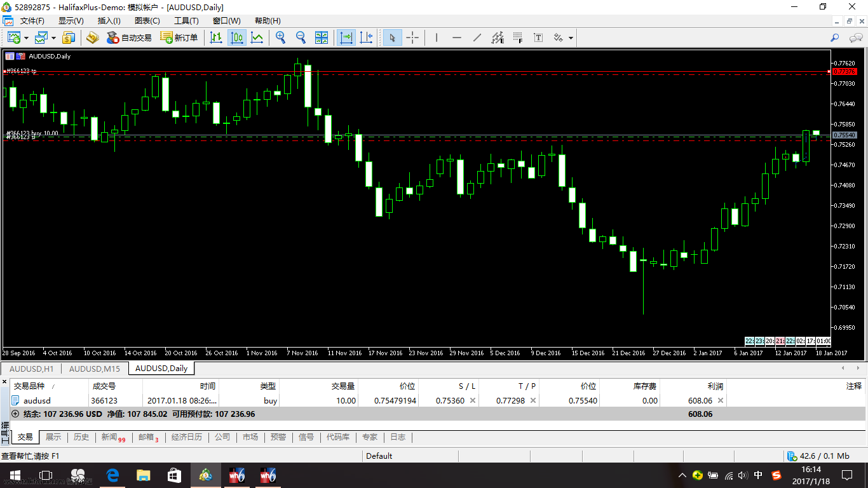Screen dimensions: 868x488
Task: Sort by the 交易量 column header
Action: pos(318,386)
